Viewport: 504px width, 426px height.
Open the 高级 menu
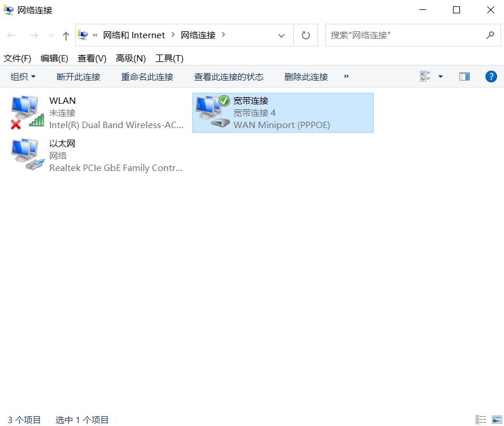(x=130, y=58)
